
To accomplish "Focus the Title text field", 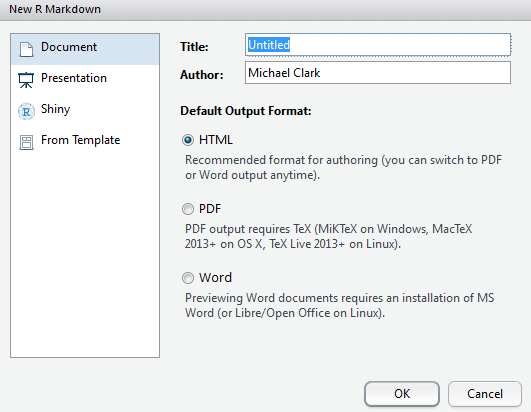I will point(378,45).
